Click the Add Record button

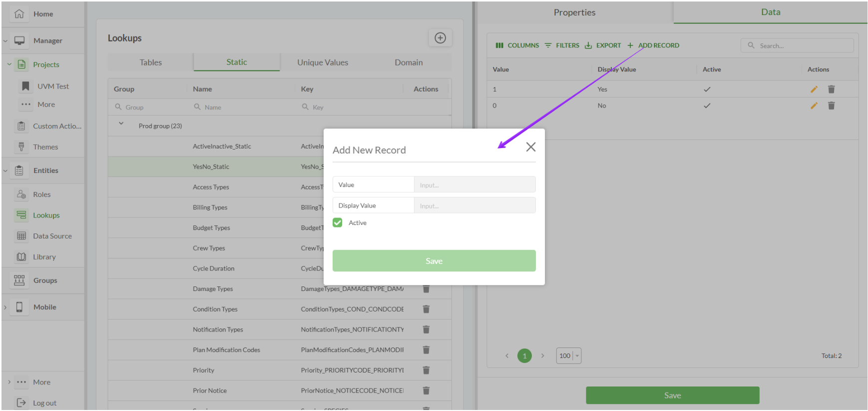click(653, 45)
